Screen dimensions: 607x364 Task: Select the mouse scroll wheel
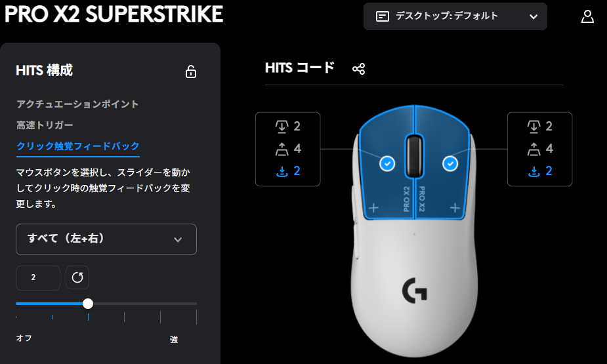[x=414, y=155]
